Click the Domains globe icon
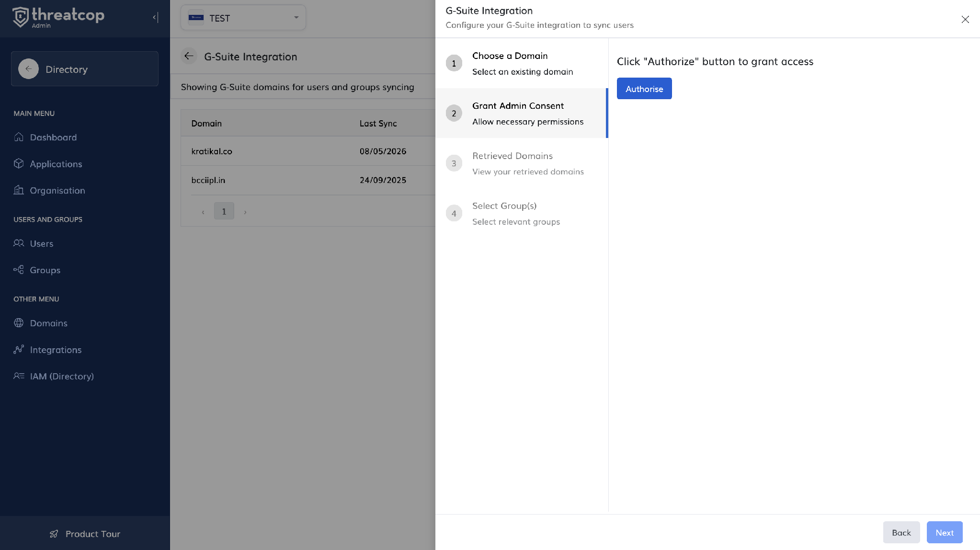 click(19, 323)
